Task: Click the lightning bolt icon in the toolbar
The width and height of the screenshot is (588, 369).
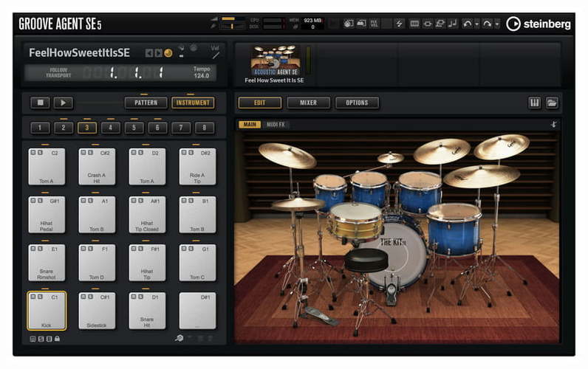Action: [399, 24]
